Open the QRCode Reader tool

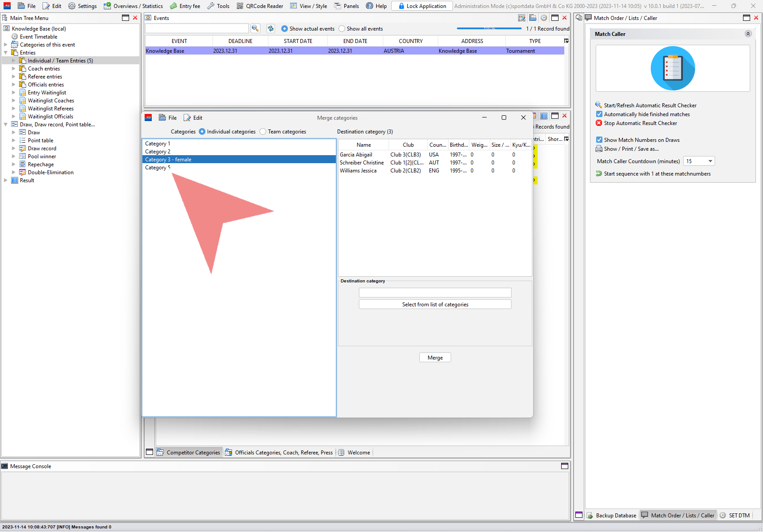pyautogui.click(x=260, y=6)
